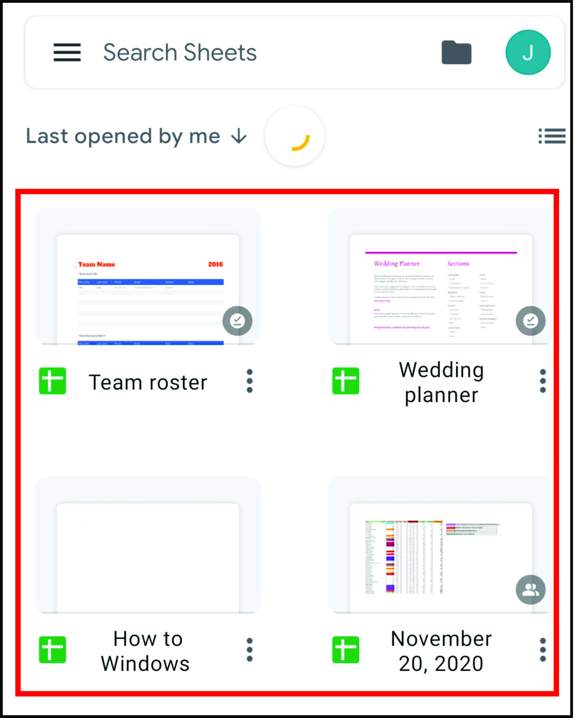Screen dimensions: 588x718
Task: Open Wedding planner more options menu
Action: pos(543,381)
